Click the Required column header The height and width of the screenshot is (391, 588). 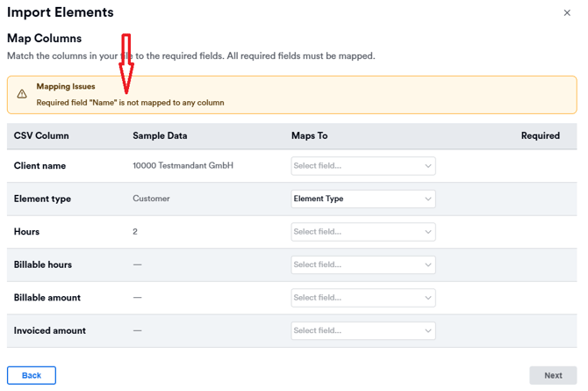540,136
